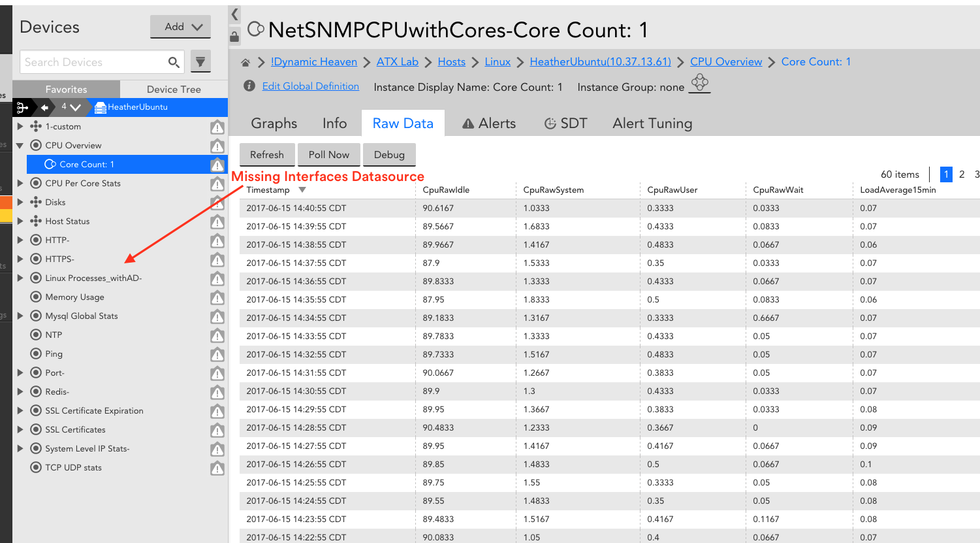Click the Poll Now button
980x543 pixels.
[x=328, y=155]
